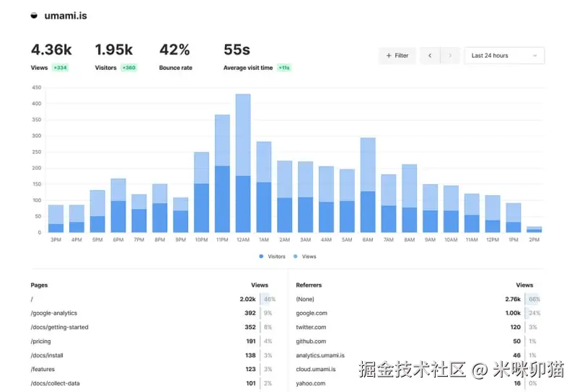577x392 pixels.
Task: Click the 1.00k google.com views value
Action: coord(513,313)
